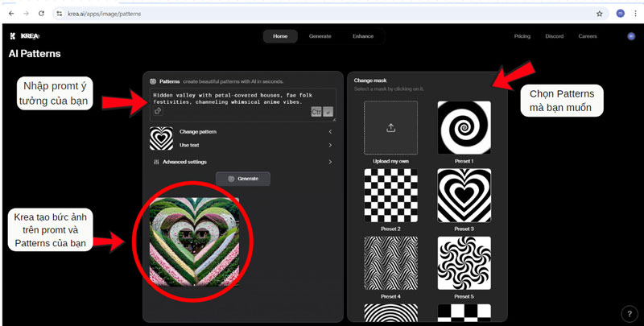Open the Pricing link
Screen dimensions: 644x326
[522, 36]
